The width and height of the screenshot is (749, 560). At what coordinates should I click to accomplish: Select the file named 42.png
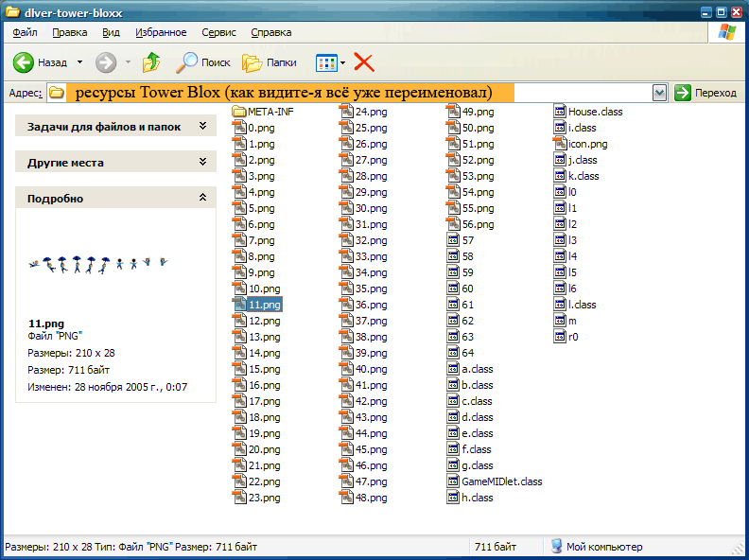(x=371, y=401)
